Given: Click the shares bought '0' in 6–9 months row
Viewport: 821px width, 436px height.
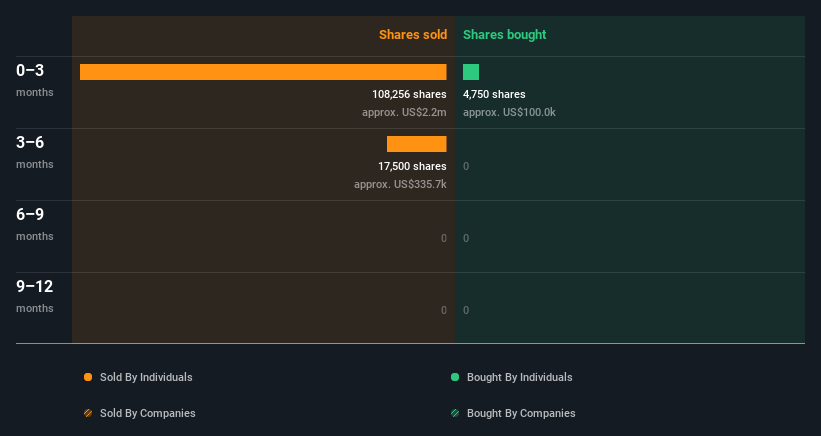Looking at the screenshot, I should (x=466, y=239).
